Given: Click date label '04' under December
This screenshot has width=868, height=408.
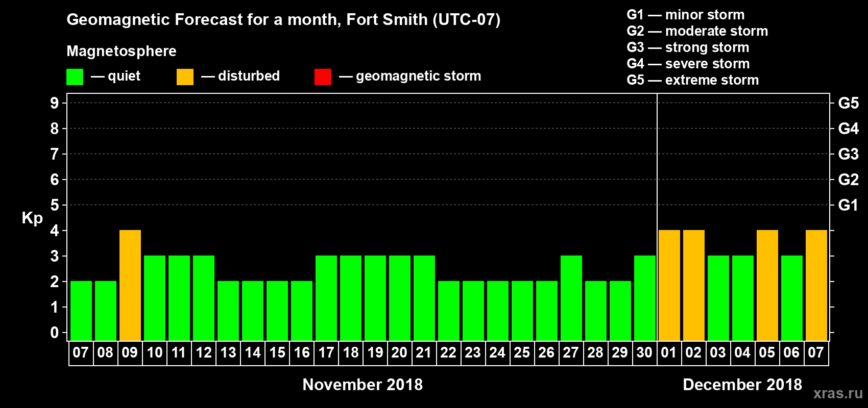Looking at the screenshot, I should (742, 353).
